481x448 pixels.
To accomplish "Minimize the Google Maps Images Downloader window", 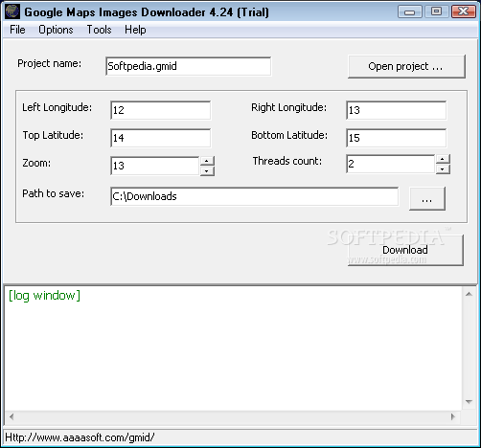I will click(410, 12).
